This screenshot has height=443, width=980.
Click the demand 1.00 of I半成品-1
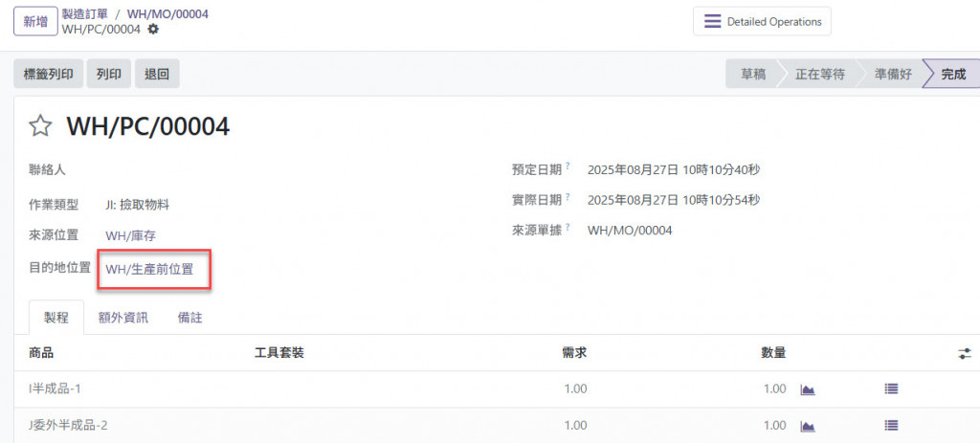pos(575,389)
